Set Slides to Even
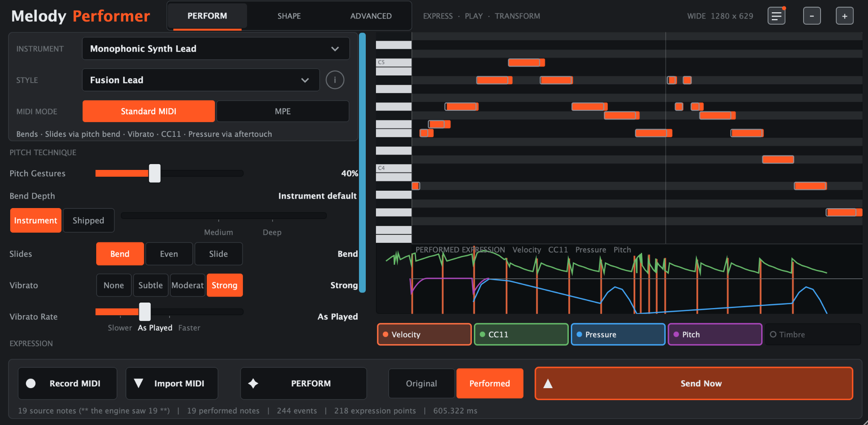Screen dimensions: 868x425 (x=169, y=254)
